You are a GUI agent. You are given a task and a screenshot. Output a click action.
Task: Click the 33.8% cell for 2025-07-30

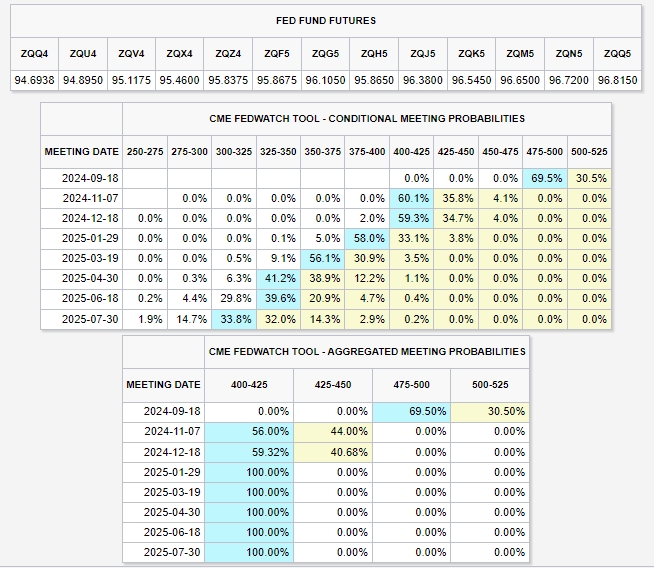tap(236, 319)
